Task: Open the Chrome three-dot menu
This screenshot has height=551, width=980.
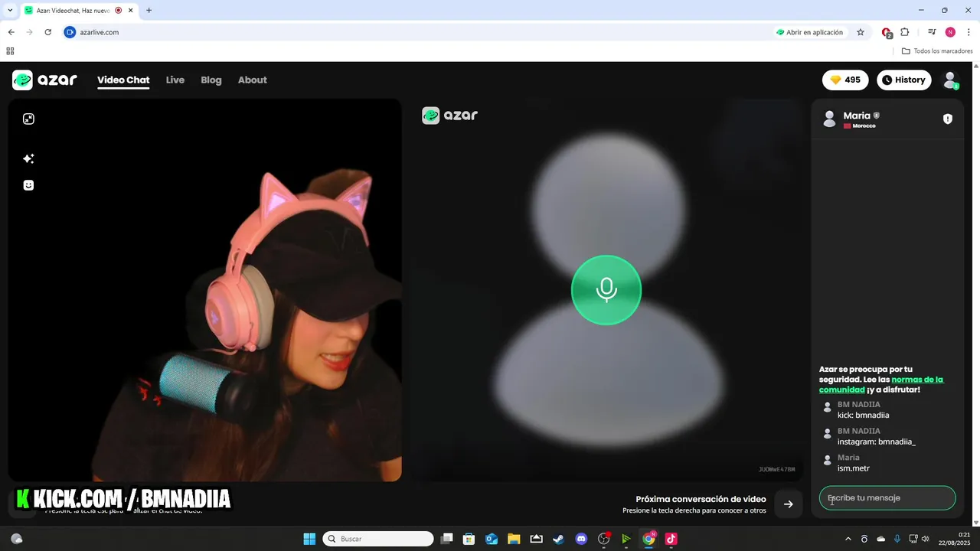Action: [x=969, y=32]
